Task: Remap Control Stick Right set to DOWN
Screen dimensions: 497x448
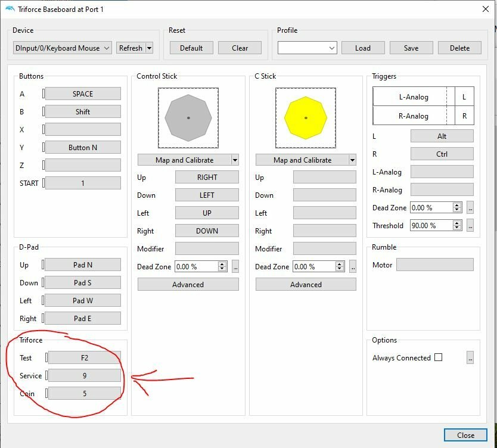Action: pos(207,231)
